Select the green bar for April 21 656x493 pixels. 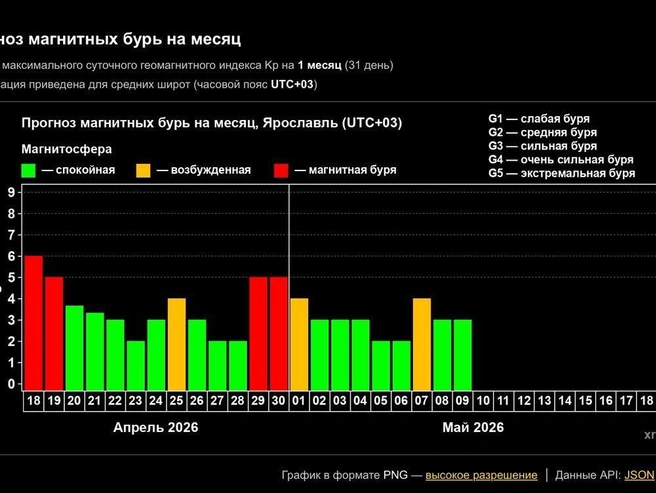95,351
